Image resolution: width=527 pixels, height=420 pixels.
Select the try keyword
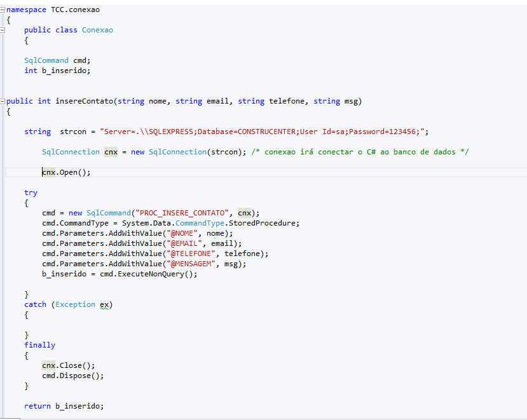[31, 193]
